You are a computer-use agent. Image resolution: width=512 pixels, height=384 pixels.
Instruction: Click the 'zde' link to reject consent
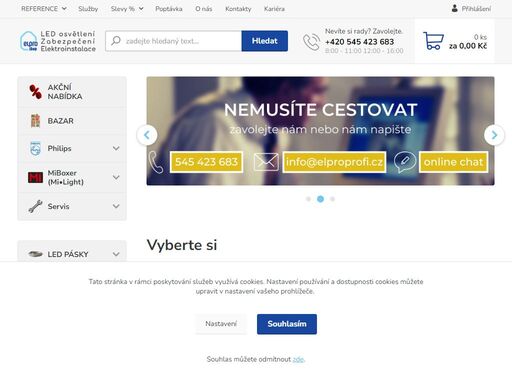coord(298,359)
